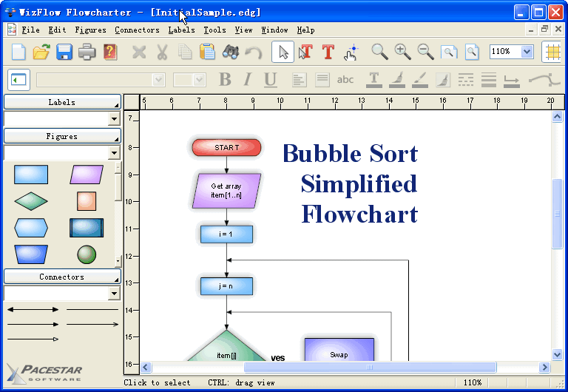Viewport: 568px width, 392px height.
Task: Select the 'j = n' process box
Action: [226, 285]
